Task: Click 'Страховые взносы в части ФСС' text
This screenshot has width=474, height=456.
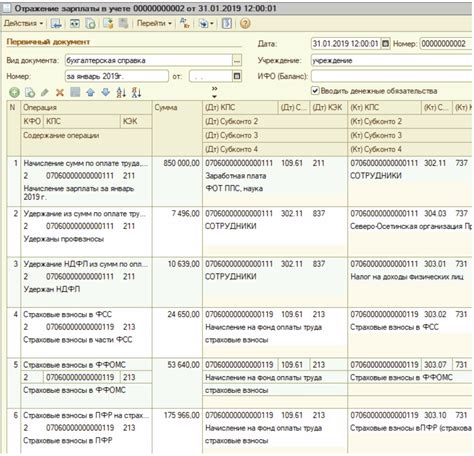Action: (x=78, y=340)
